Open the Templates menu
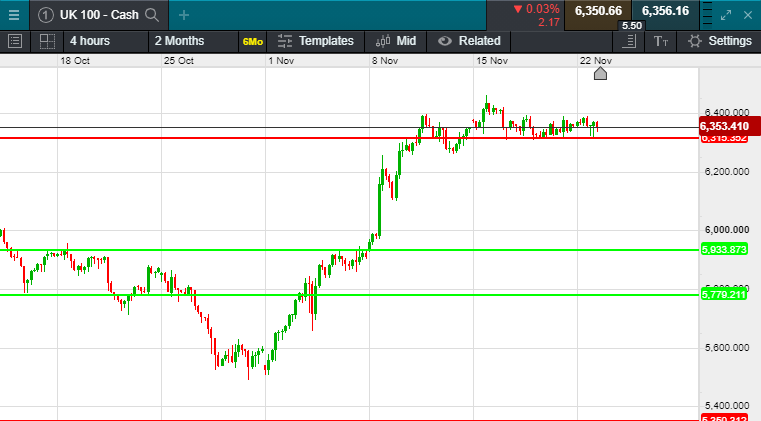The height and width of the screenshot is (421, 761). pos(315,41)
